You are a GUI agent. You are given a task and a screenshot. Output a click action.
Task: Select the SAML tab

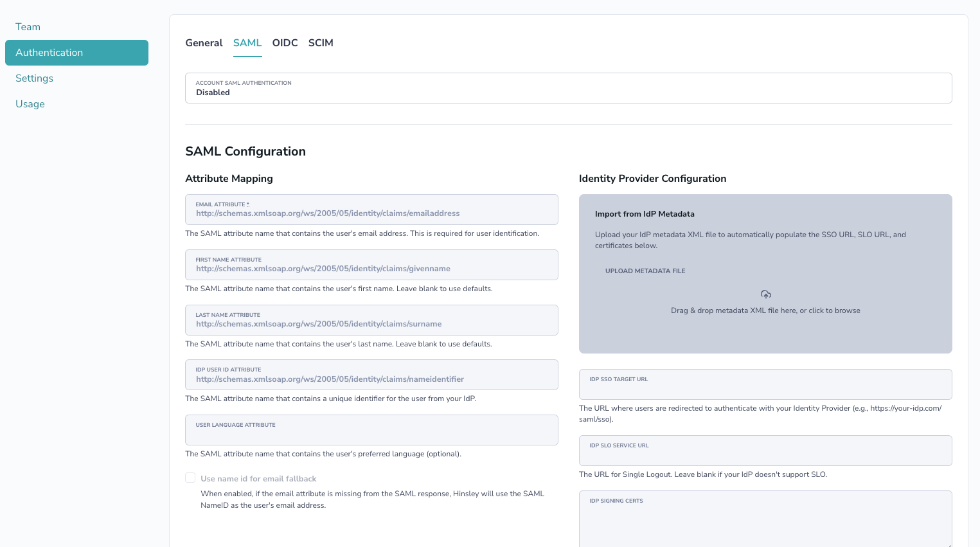[247, 43]
